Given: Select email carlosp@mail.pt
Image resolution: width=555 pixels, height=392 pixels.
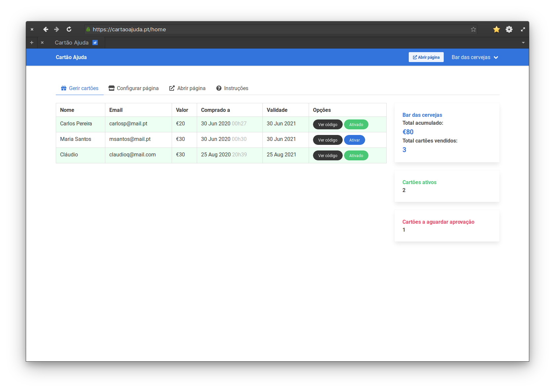Looking at the screenshot, I should pos(128,123).
